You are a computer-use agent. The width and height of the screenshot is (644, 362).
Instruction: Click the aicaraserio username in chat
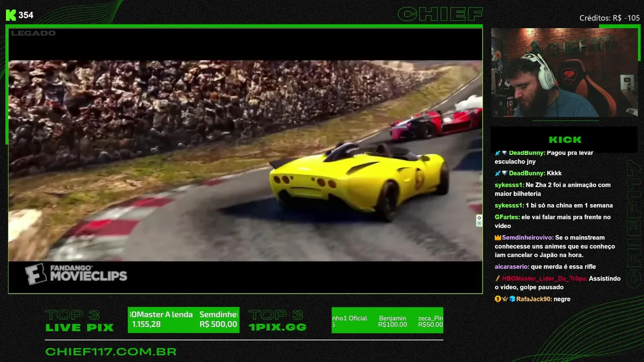tap(512, 267)
